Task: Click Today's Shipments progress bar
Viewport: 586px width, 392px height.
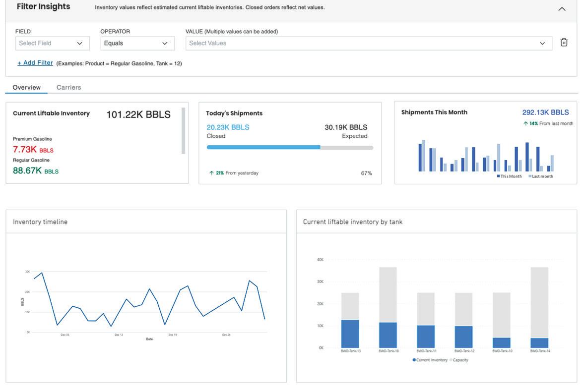Action: coord(290,148)
